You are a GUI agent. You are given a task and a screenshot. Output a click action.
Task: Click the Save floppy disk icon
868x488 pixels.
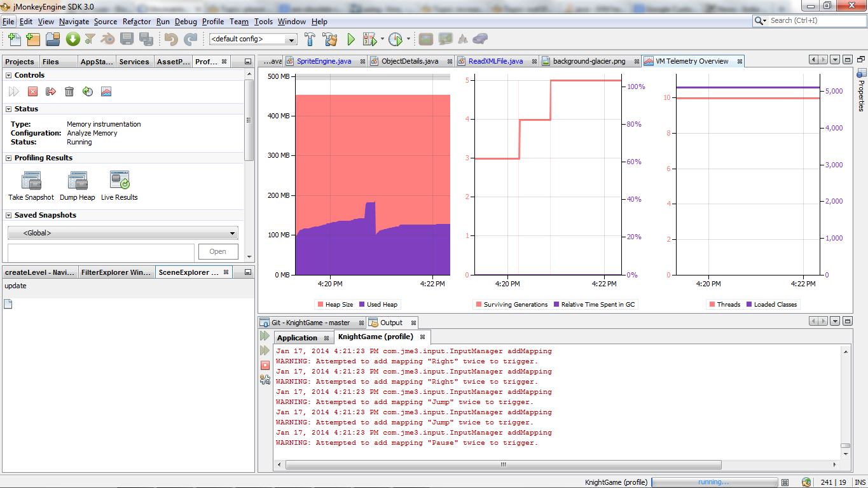(127, 39)
